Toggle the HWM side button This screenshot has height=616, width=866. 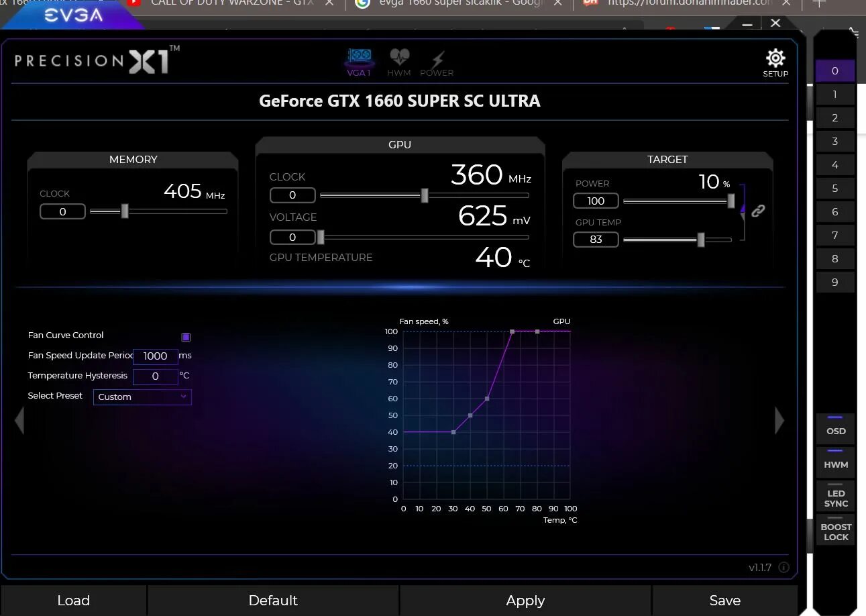point(835,461)
